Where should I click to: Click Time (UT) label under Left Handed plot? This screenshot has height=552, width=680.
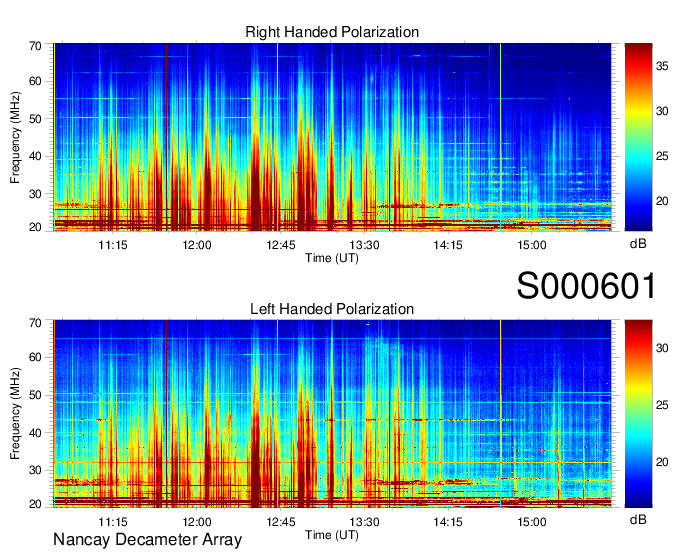click(332, 535)
